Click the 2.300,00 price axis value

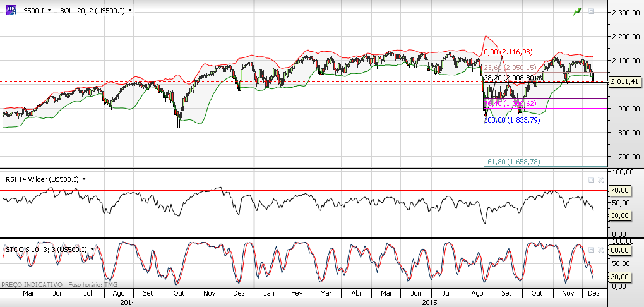[624, 13]
